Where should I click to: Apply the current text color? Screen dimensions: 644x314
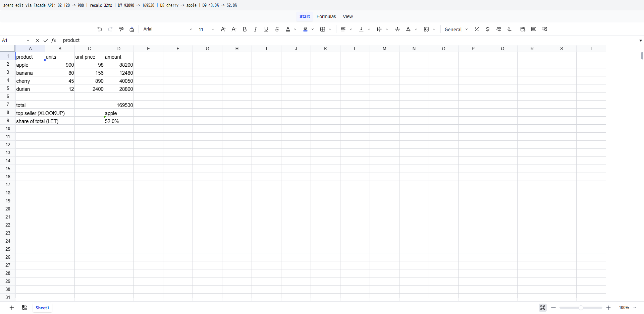[x=288, y=29]
